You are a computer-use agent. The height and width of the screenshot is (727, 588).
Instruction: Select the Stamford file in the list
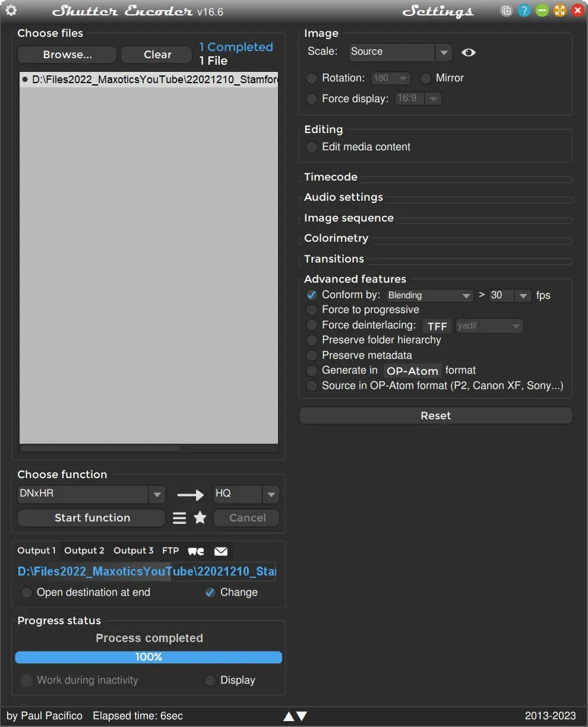148,80
